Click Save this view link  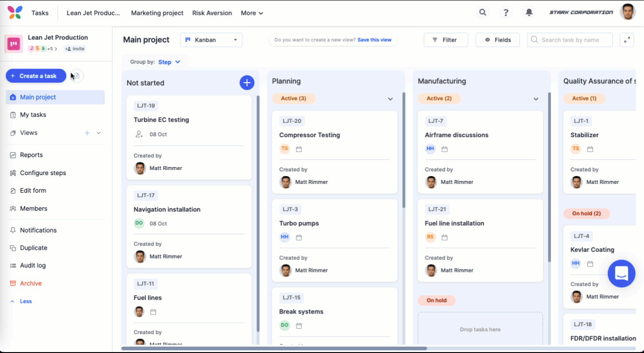pyautogui.click(x=375, y=40)
